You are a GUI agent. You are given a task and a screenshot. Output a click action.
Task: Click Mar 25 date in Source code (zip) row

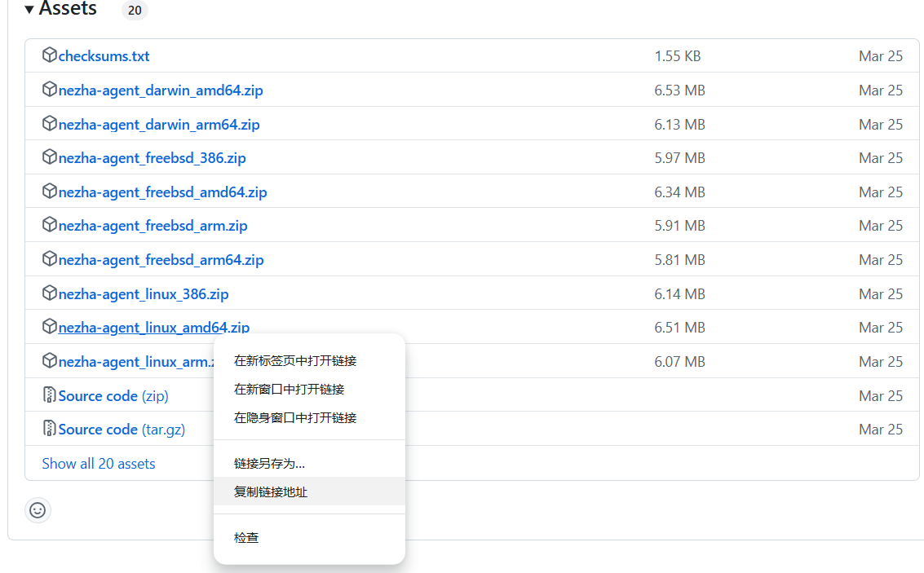(x=881, y=396)
